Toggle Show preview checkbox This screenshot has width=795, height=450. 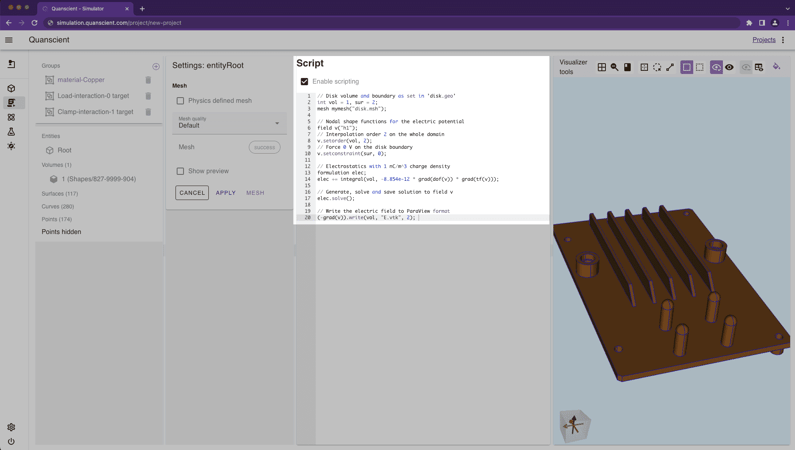click(180, 171)
